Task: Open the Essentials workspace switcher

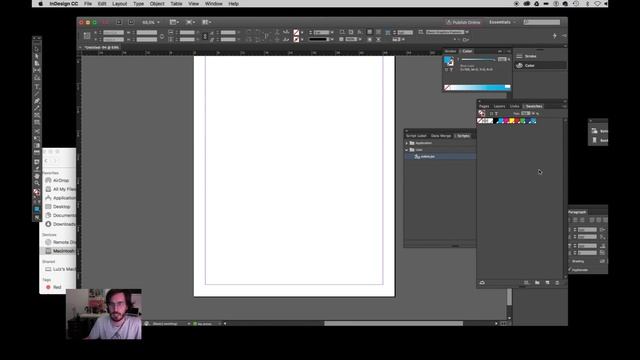Action: [x=502, y=22]
